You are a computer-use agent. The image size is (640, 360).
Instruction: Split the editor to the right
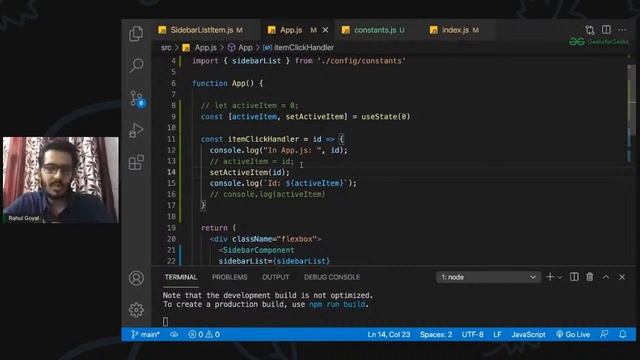coord(606,29)
